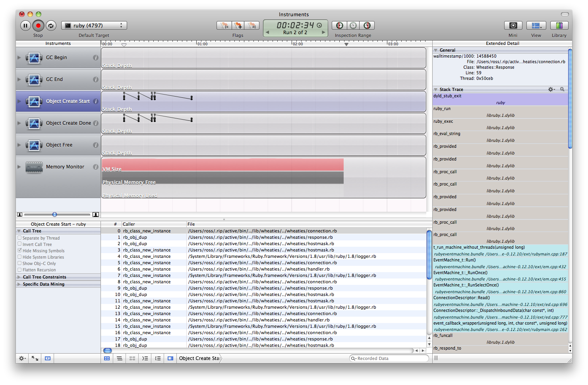The image size is (588, 385).
Task: Uncheck Hide Missing Symbols option
Action: click(19, 250)
